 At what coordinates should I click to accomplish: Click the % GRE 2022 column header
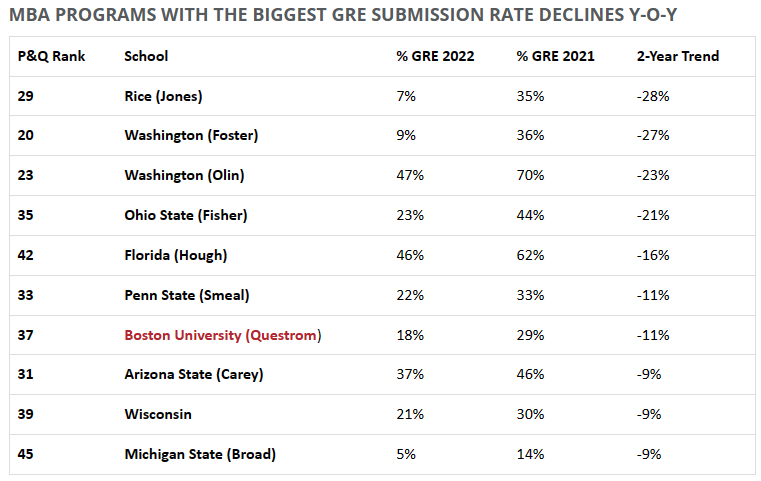click(x=435, y=56)
